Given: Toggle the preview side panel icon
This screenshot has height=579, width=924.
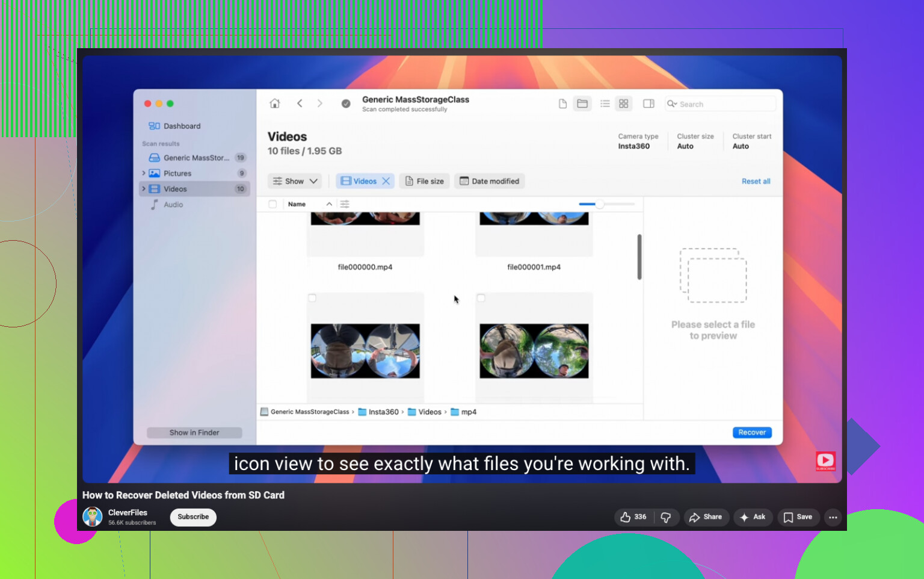Looking at the screenshot, I should [x=648, y=104].
